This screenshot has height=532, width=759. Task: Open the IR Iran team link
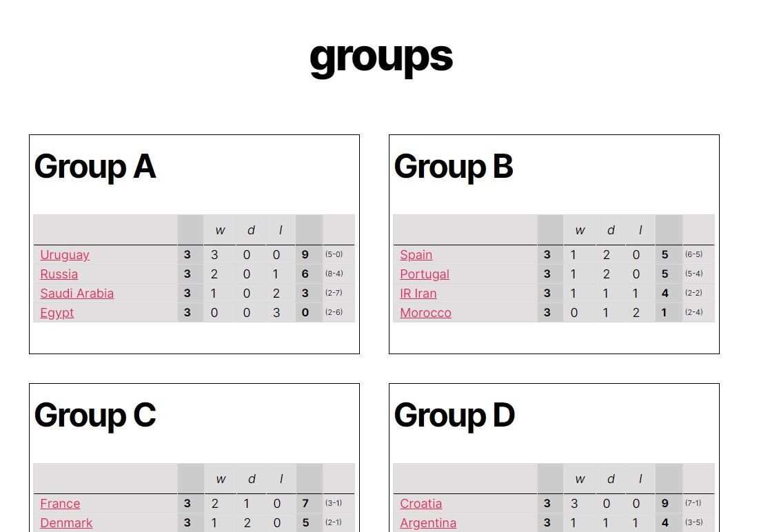coord(418,294)
